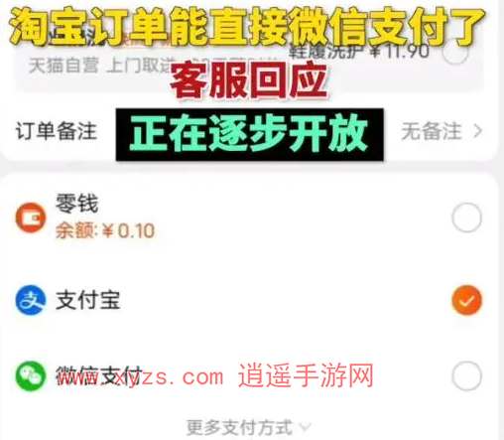Open the 无备注 arrow chevron
504x440 pixels.
477,131
